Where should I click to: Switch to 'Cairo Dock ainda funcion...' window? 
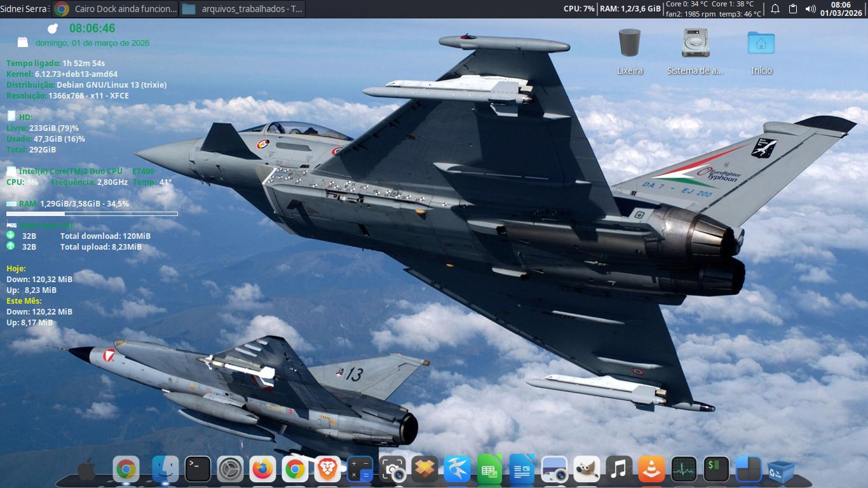click(116, 9)
